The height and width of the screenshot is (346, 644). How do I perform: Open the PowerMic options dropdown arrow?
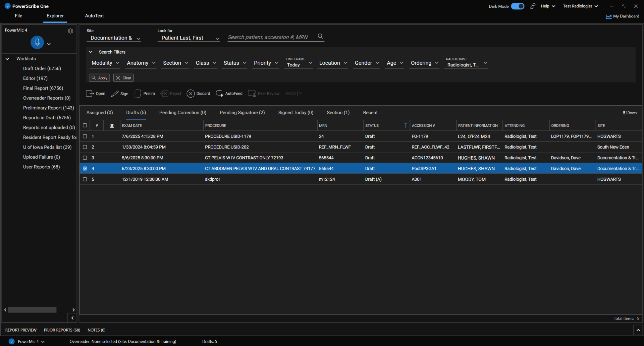(49, 44)
